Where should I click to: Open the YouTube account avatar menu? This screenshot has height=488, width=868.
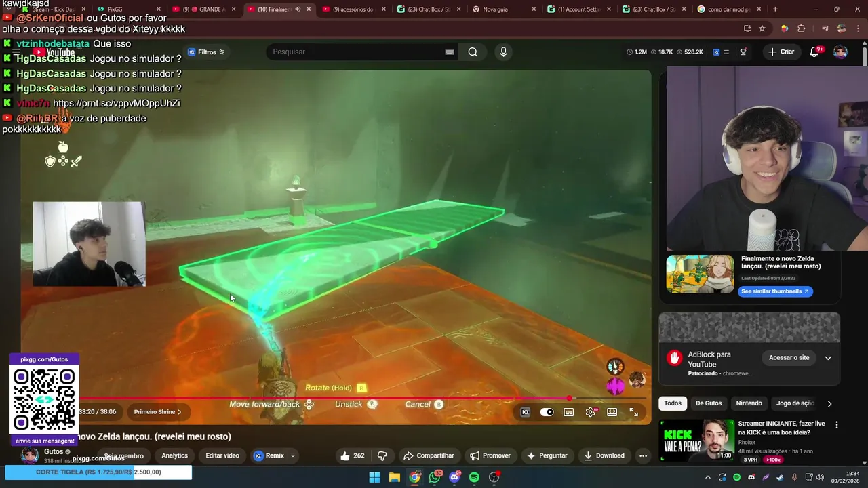click(x=840, y=52)
